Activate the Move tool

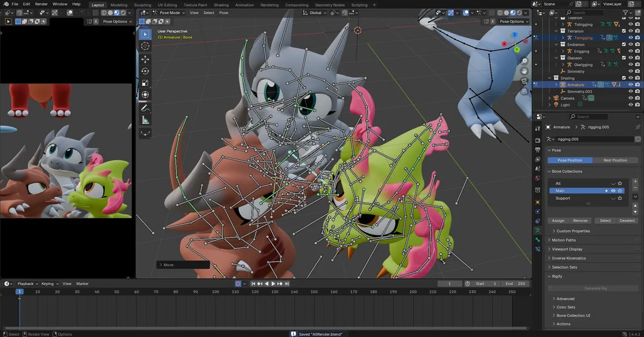[145, 59]
